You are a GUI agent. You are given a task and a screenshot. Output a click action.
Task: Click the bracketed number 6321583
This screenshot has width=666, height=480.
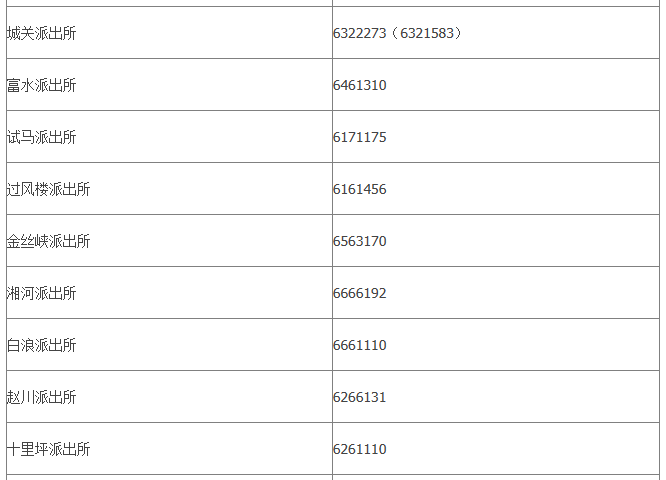428,33
